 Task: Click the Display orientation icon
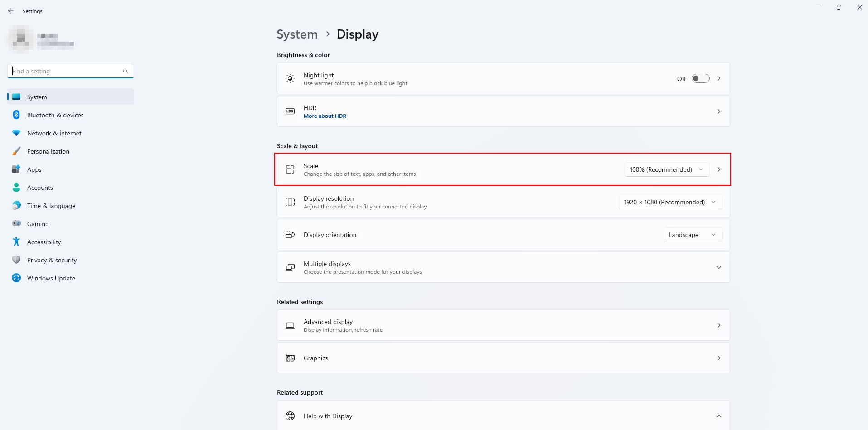click(290, 235)
